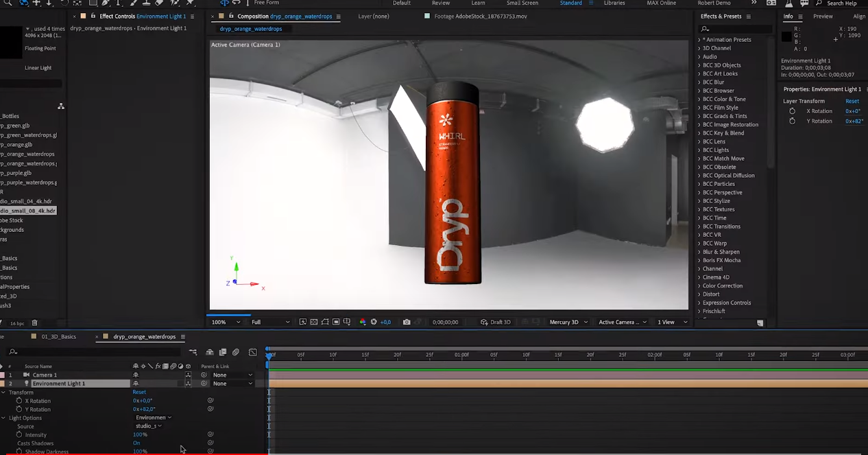868x455 pixels.
Task: Select the Clone Stamp tool
Action: click(147, 3)
